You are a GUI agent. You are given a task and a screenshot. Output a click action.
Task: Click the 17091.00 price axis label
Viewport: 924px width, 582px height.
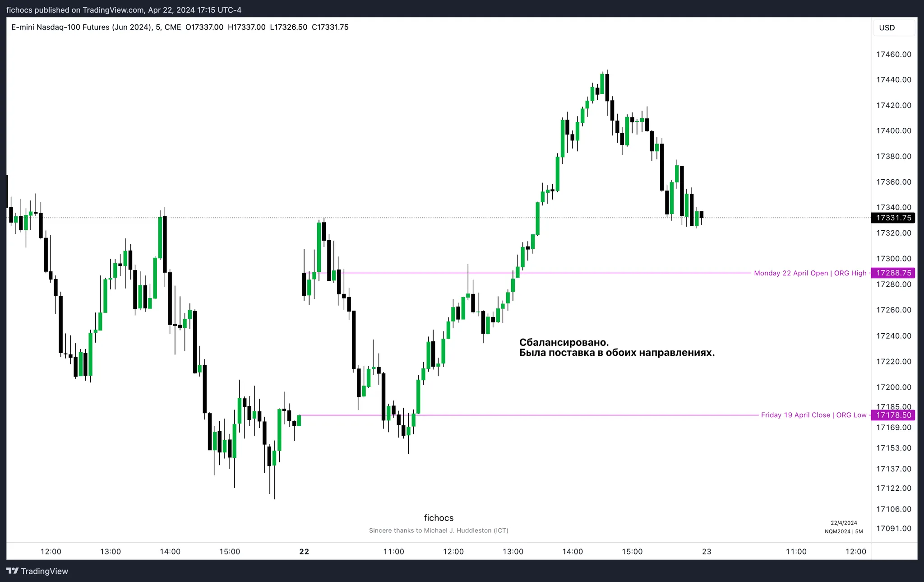893,528
